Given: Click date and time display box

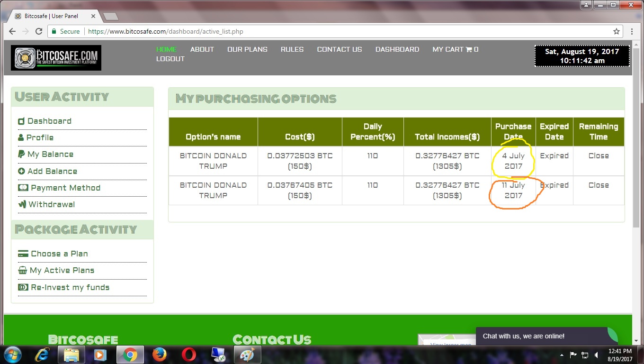Looking at the screenshot, I should pos(582,56).
